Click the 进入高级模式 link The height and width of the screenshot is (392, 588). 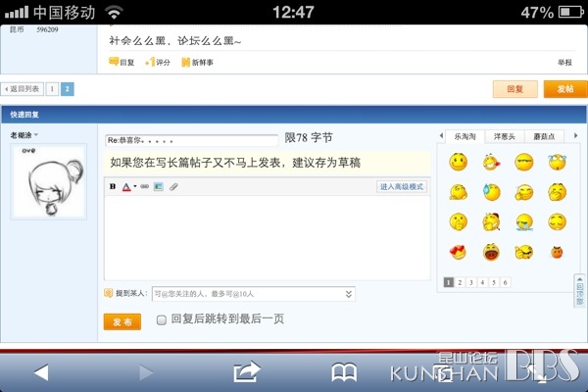[x=401, y=186]
